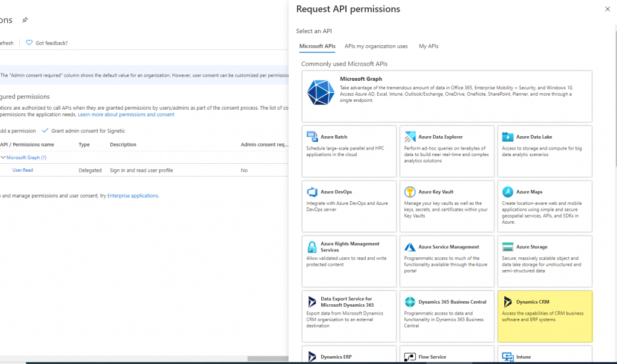Click the Azure Data Explorer icon
617x364 pixels.
coord(410,137)
